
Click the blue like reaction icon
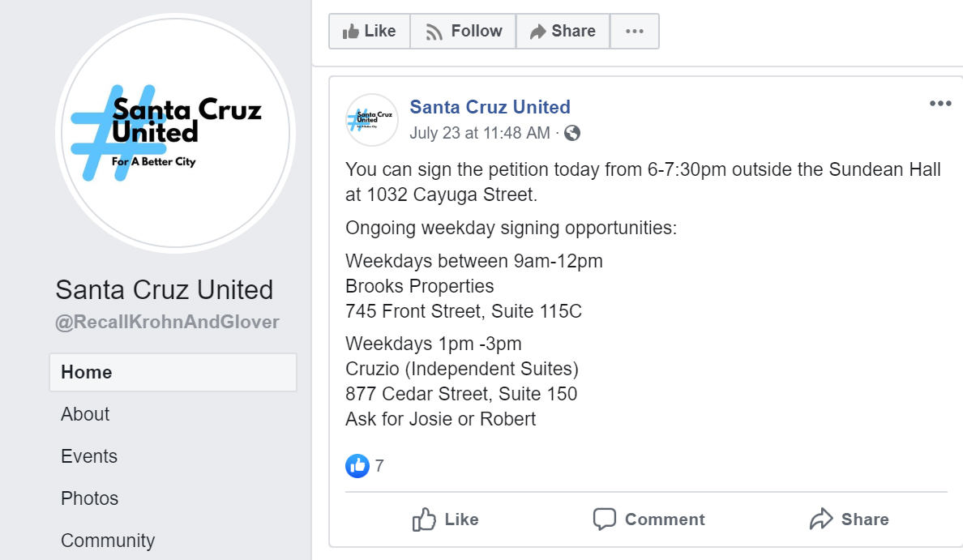pos(357,465)
